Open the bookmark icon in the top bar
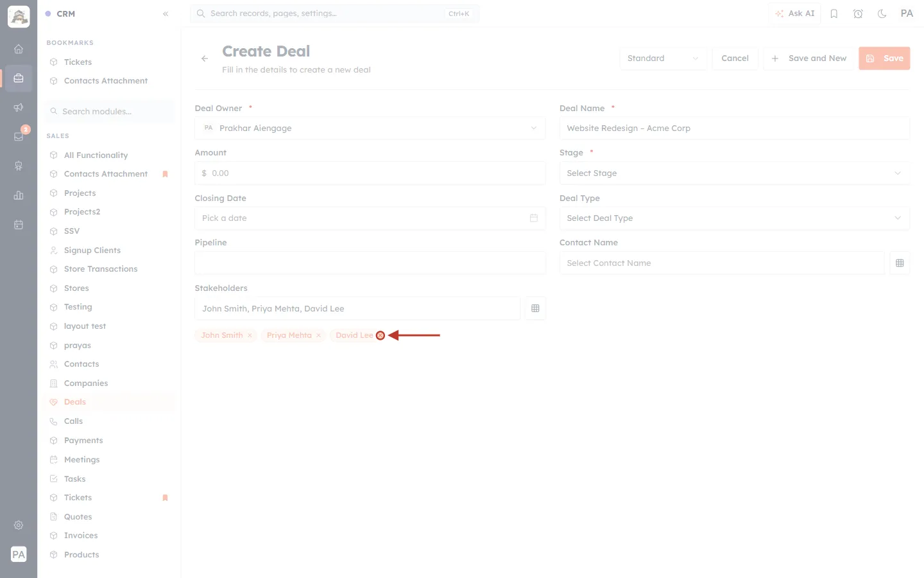The width and height of the screenshot is (924, 578). click(834, 13)
